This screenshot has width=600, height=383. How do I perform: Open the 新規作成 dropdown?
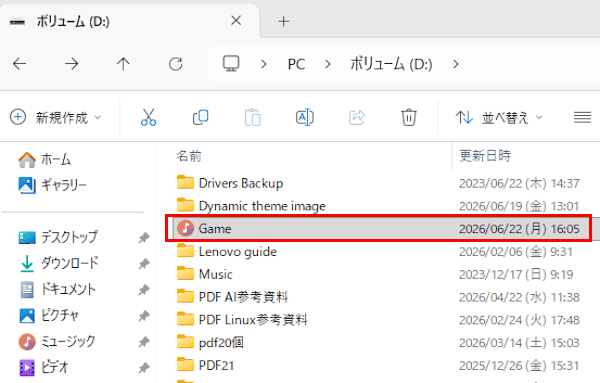click(x=56, y=117)
